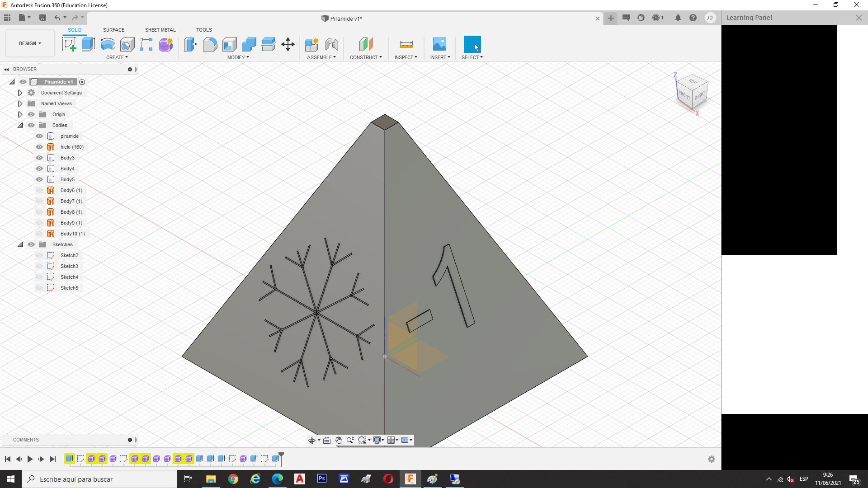The height and width of the screenshot is (488, 868).
Task: Select the Revolve tool icon
Action: pyautogui.click(x=108, y=44)
